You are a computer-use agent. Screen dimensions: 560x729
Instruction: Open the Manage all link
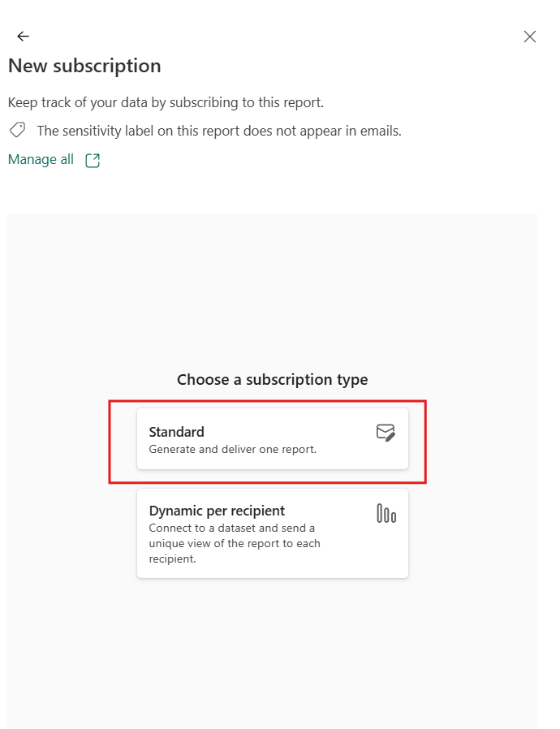coord(41,159)
